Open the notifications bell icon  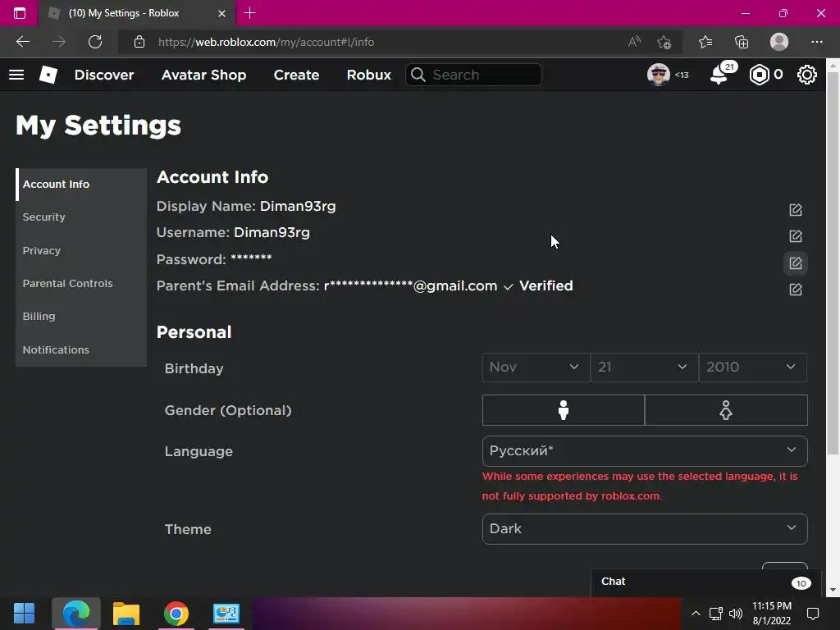[719, 75]
